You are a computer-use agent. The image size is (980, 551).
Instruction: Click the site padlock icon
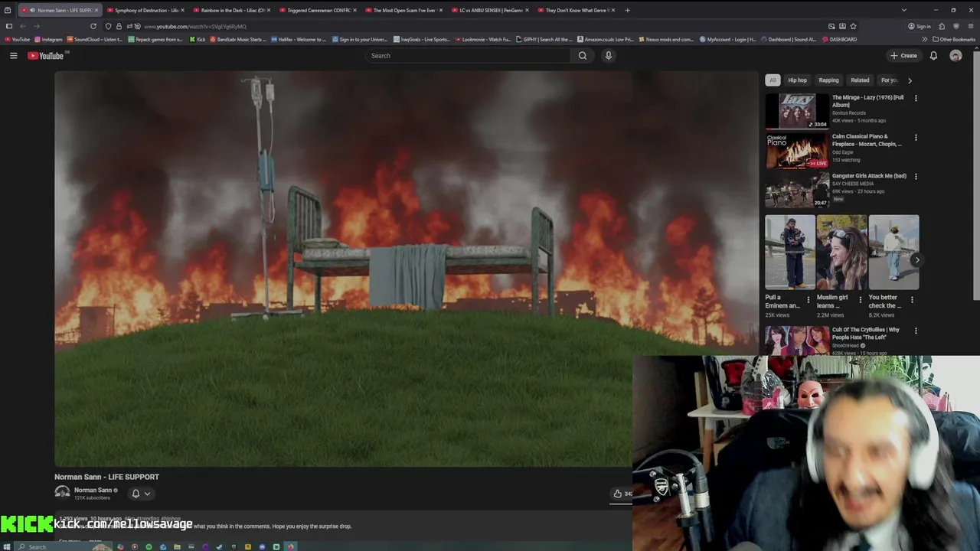[119, 26]
